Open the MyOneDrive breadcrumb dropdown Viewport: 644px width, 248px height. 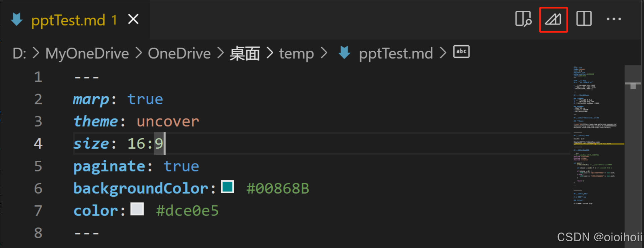click(x=87, y=53)
